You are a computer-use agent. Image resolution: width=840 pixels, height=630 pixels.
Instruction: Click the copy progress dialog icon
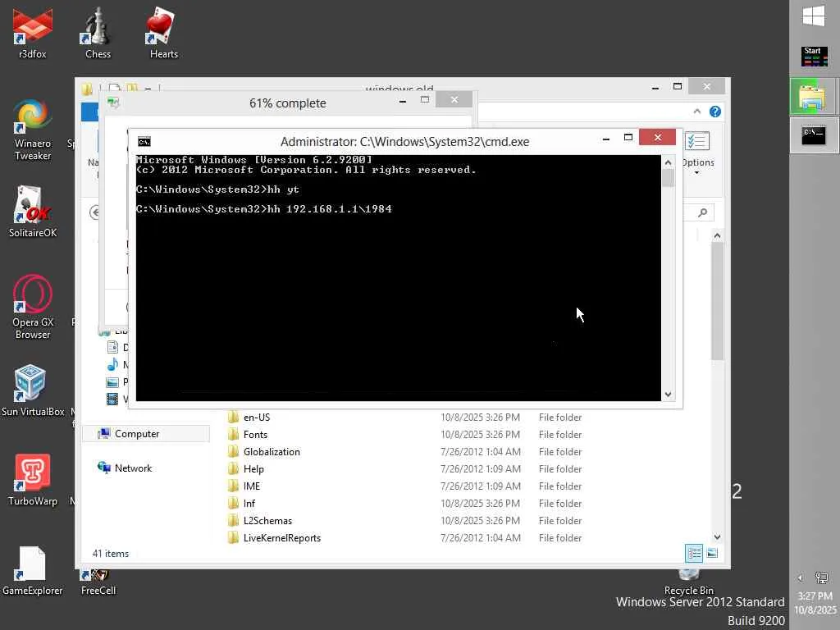113,103
